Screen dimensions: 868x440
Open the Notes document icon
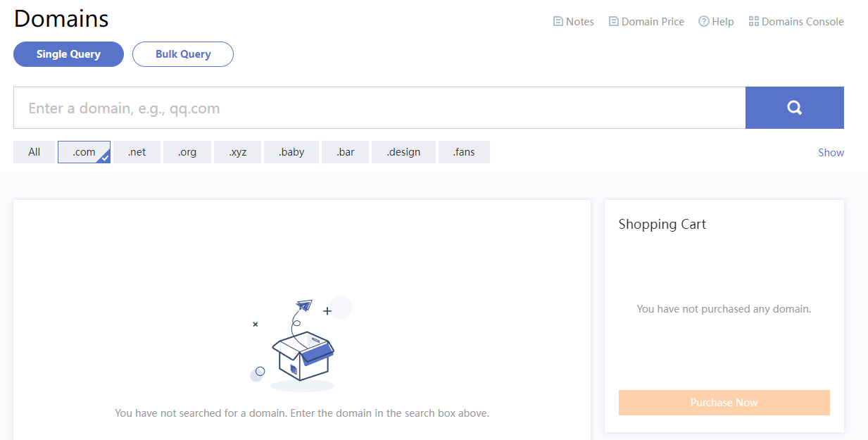click(558, 22)
